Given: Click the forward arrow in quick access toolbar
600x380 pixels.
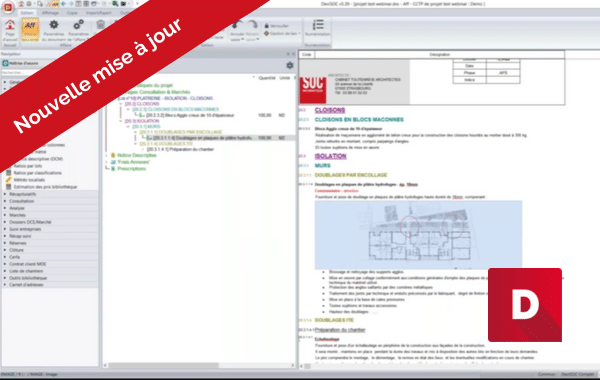Looking at the screenshot, I should [70, 4].
